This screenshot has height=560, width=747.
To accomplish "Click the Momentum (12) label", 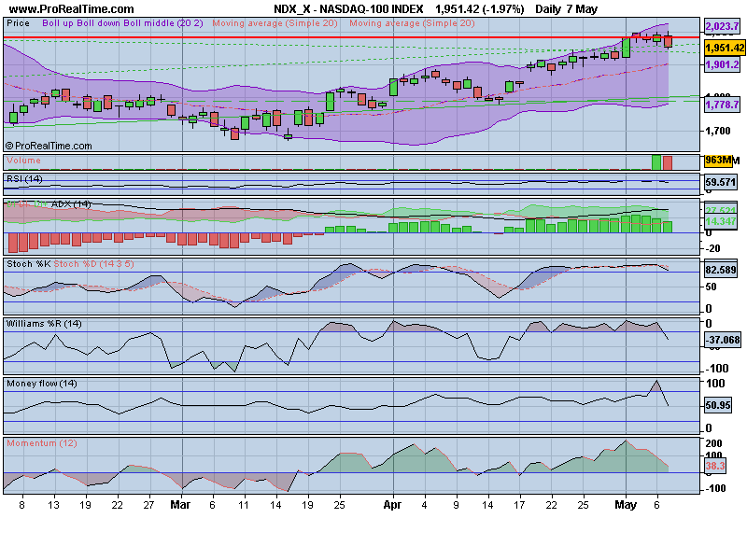I will [42, 442].
